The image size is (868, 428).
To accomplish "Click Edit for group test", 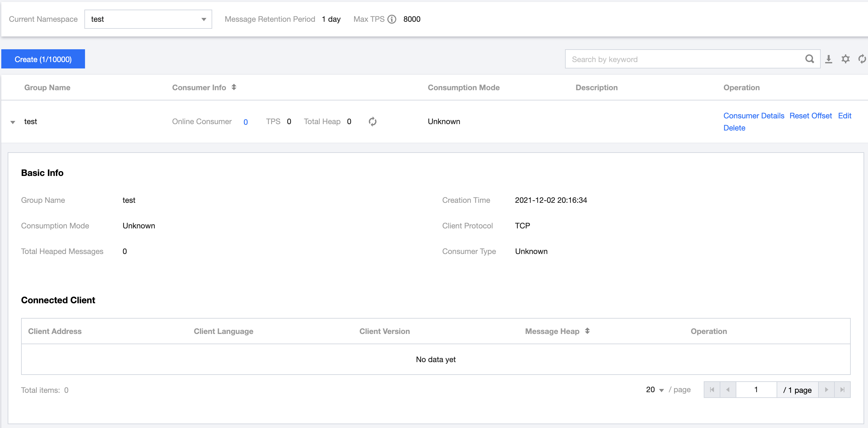I will (845, 116).
